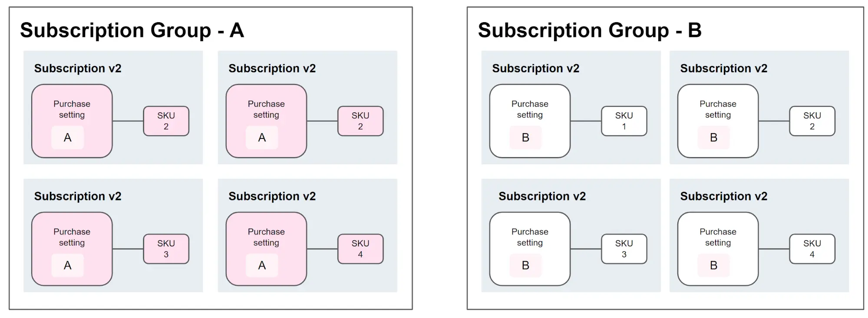
Task: Click the "A" badge beside Group A's SKU 3
Action: pyautogui.click(x=68, y=266)
